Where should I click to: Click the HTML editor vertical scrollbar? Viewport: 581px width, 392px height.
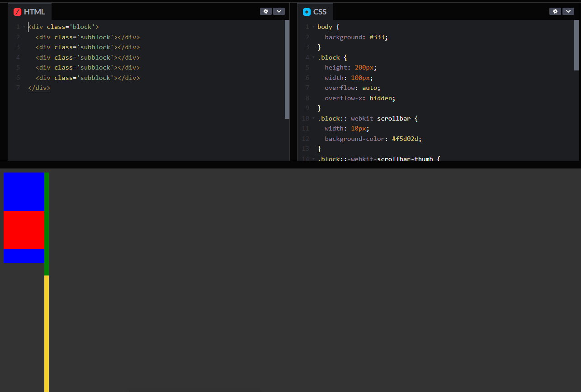tap(287, 69)
